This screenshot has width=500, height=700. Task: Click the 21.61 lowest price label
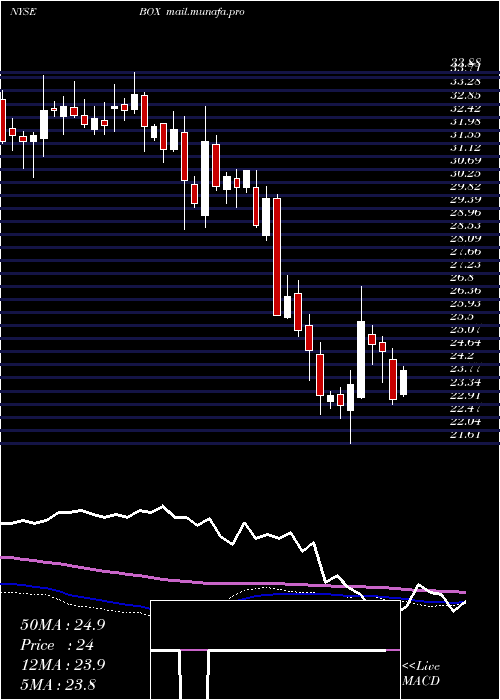click(465, 434)
